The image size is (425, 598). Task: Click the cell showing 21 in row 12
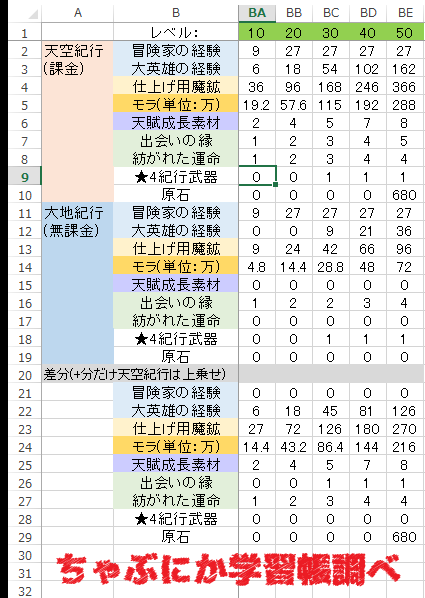(x=368, y=231)
